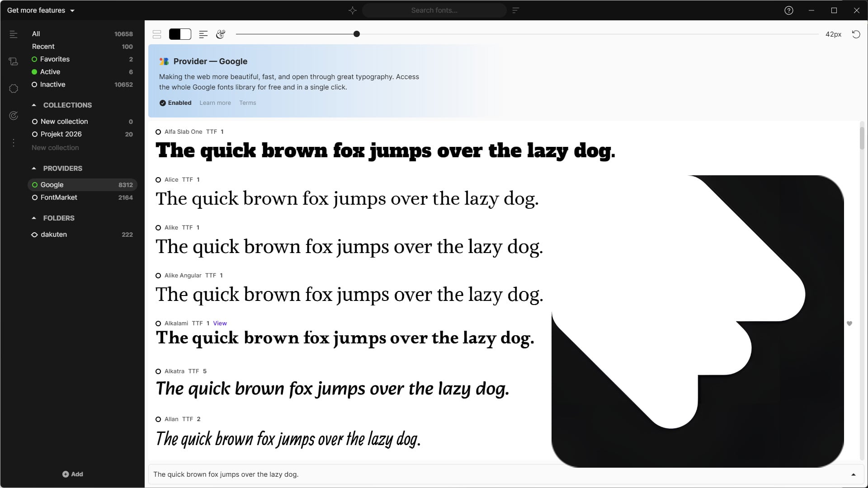This screenshot has width=868, height=488.
Task: Toggle the black-white color theme switch
Action: [x=180, y=34]
